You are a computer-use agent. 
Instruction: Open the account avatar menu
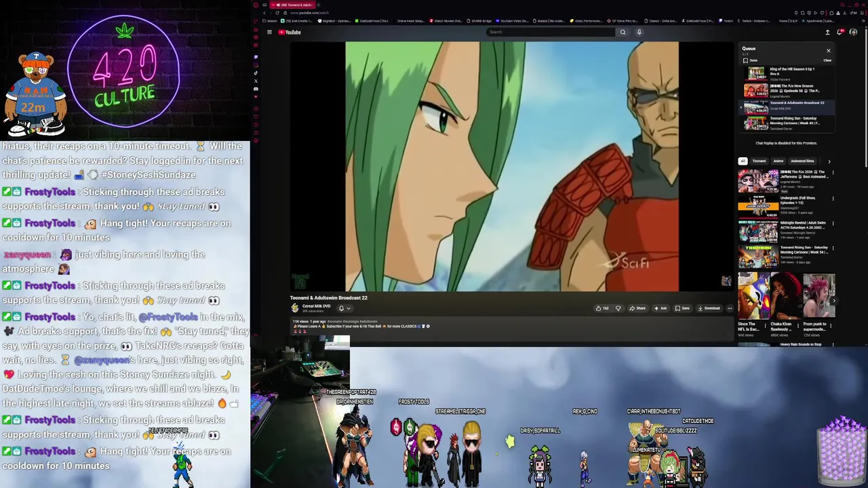[853, 32]
